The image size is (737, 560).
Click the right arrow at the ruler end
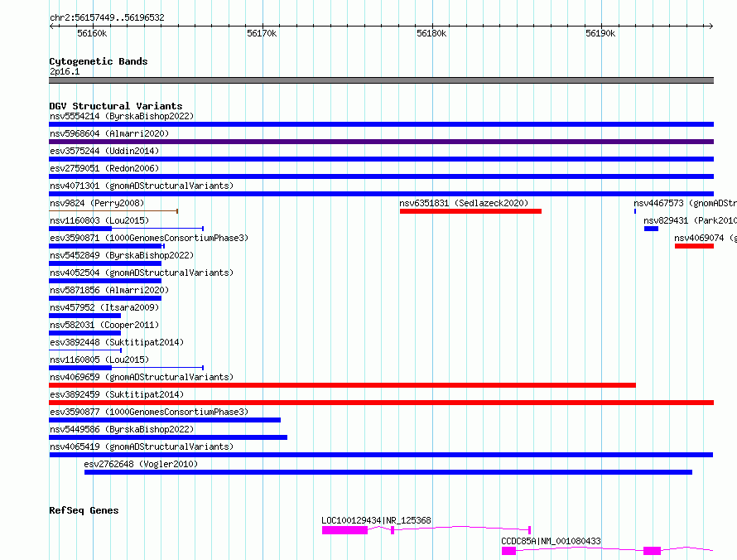[711, 27]
